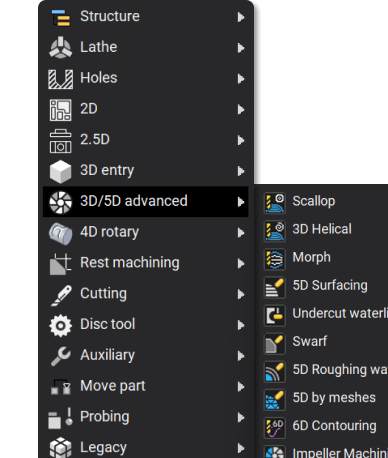Click the Lathe chuck icon
The width and height of the screenshot is (388, 458).
[x=60, y=47]
